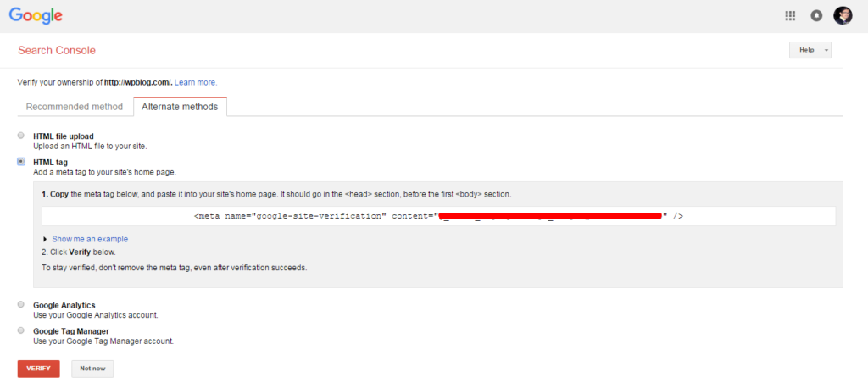
Task: Expand the Show me an example triangle
Action: point(45,239)
